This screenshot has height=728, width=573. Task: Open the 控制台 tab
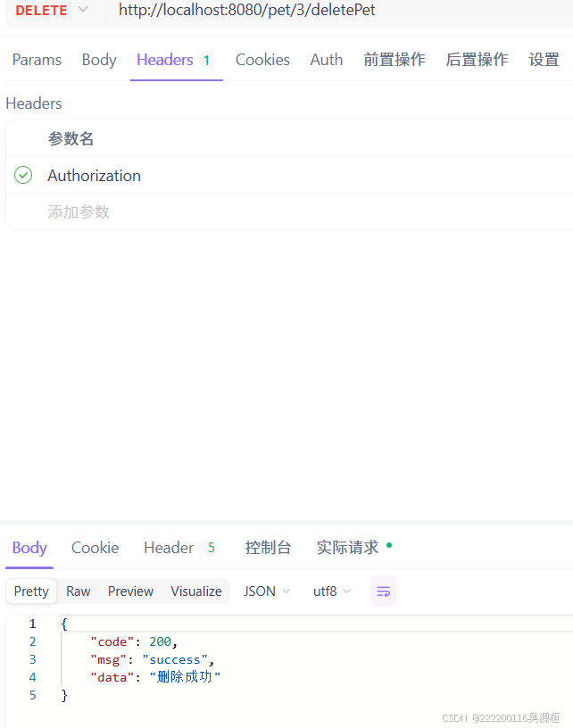pyautogui.click(x=268, y=548)
